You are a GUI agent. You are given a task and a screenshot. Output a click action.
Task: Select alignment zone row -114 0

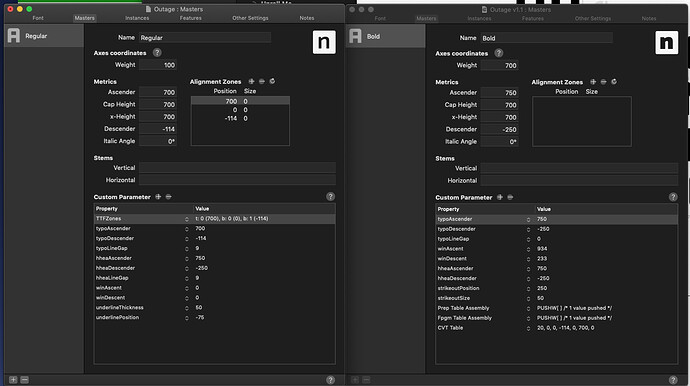pos(240,118)
